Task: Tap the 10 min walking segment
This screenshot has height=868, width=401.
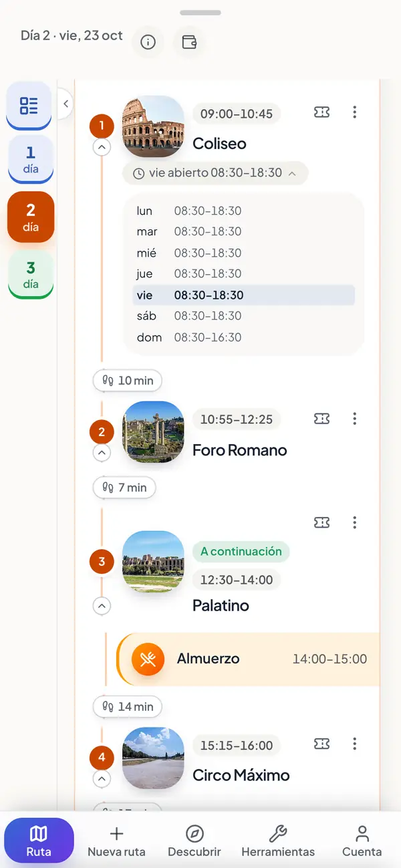Action: (x=128, y=381)
